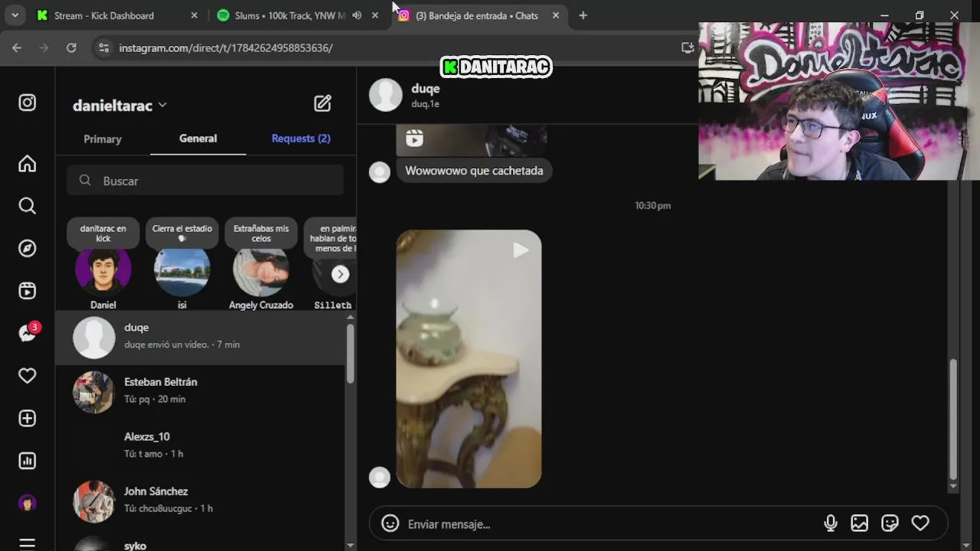Switch to Slums Spotify browser tab
This screenshot has height=551, width=980.
(x=289, y=15)
